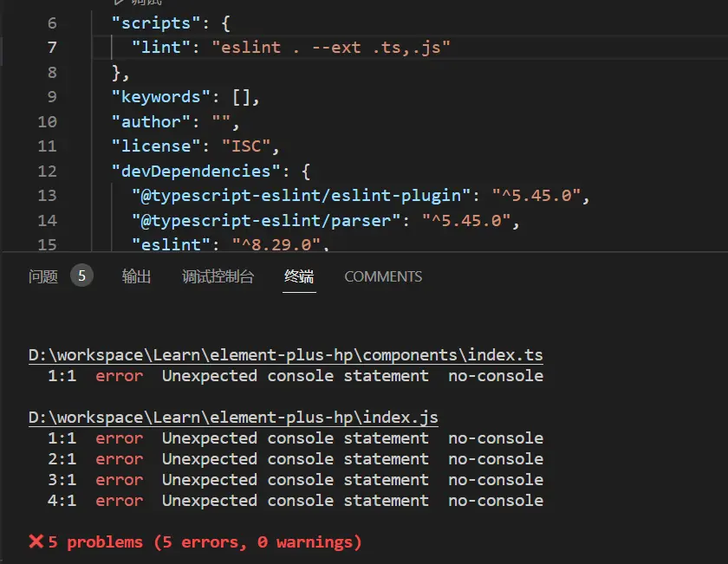Click the 5 problems summary text in terminal
Screen dimensions: 728x564
(205, 542)
